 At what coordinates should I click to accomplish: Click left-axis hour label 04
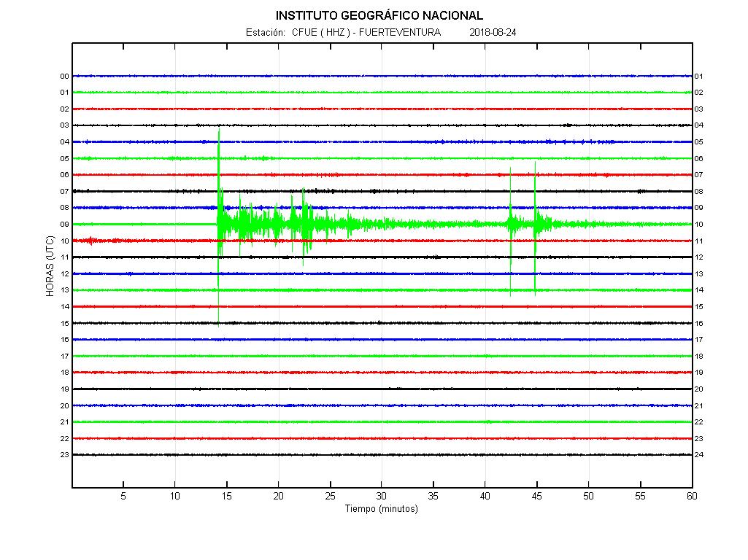click(x=64, y=142)
